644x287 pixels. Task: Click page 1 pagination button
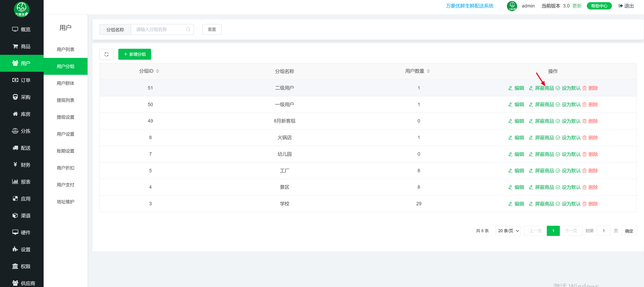click(553, 231)
